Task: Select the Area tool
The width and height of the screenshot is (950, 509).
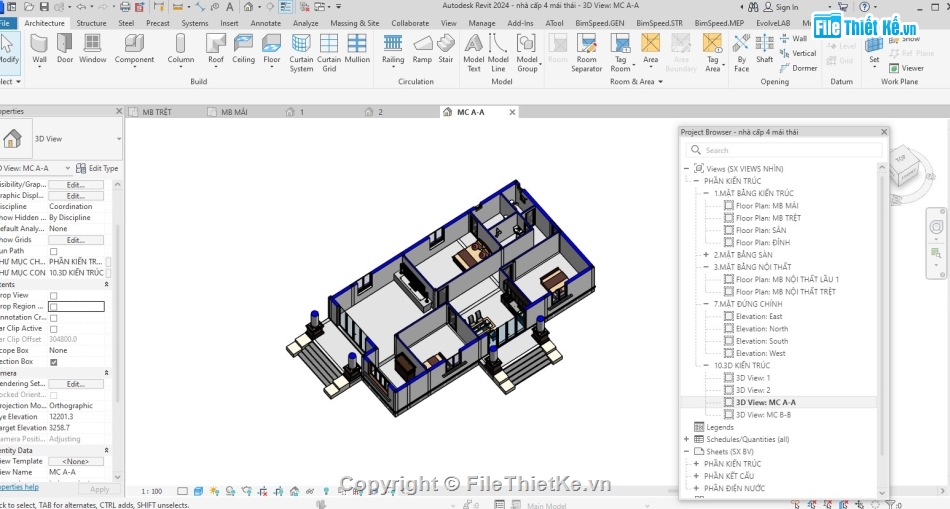Action: coord(651,49)
